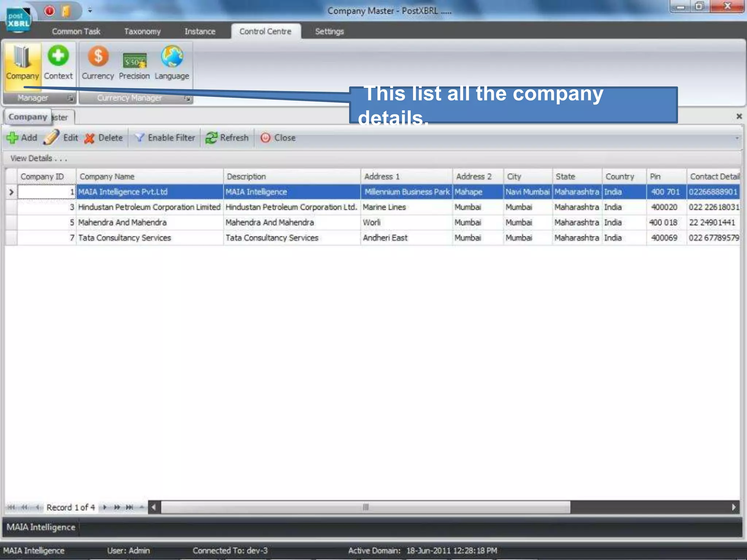This screenshot has height=560, width=747.
Task: Click Enable Filter in toolbar
Action: pos(165,138)
